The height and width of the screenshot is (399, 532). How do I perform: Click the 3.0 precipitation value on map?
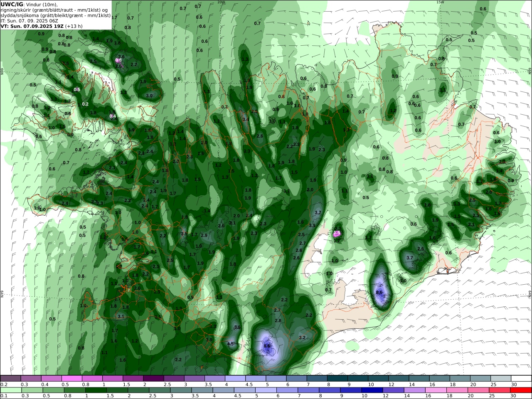point(149,96)
